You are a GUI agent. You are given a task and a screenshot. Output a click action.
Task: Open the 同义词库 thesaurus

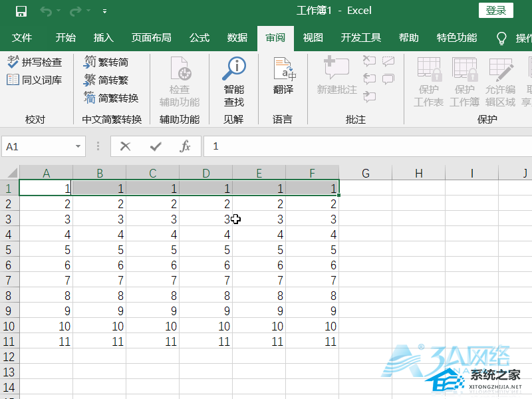pyautogui.click(x=35, y=80)
